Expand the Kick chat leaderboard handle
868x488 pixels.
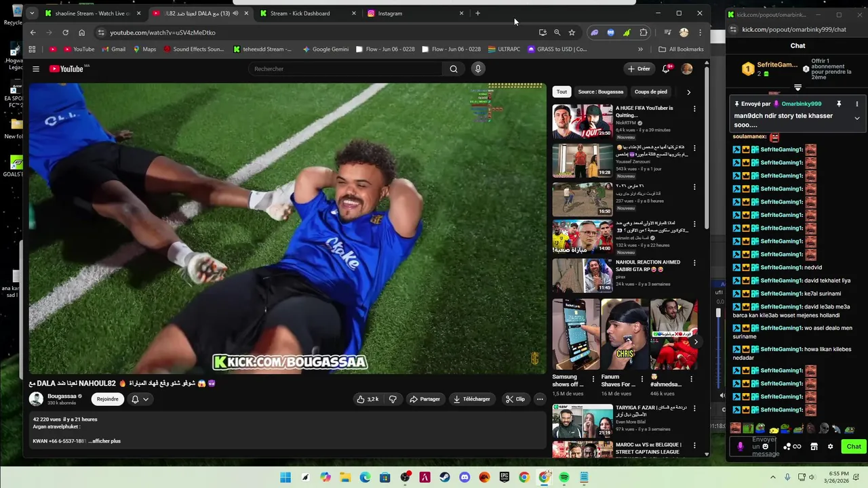pyautogui.click(x=797, y=87)
